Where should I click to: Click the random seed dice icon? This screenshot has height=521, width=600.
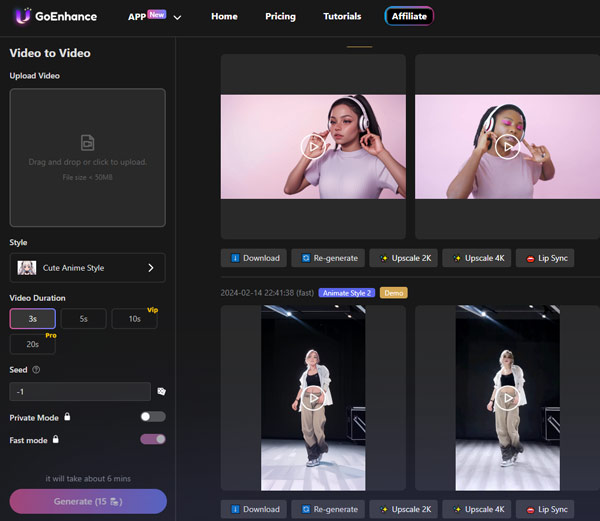[161, 392]
